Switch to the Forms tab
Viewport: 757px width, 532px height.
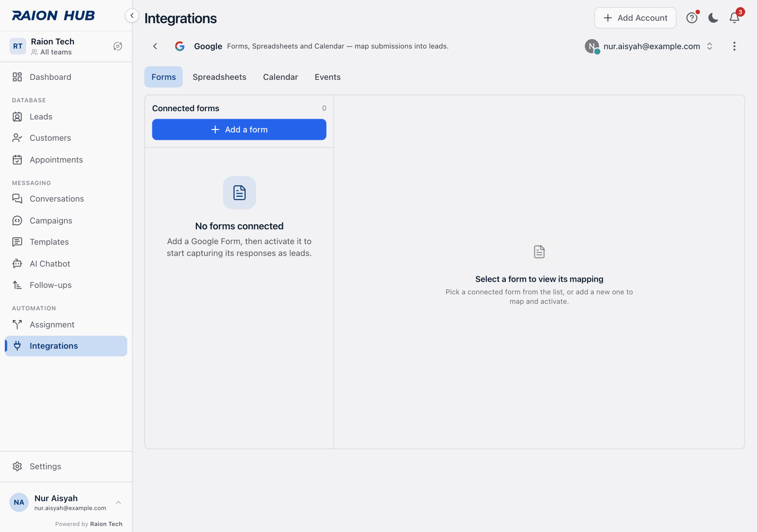[x=164, y=77]
